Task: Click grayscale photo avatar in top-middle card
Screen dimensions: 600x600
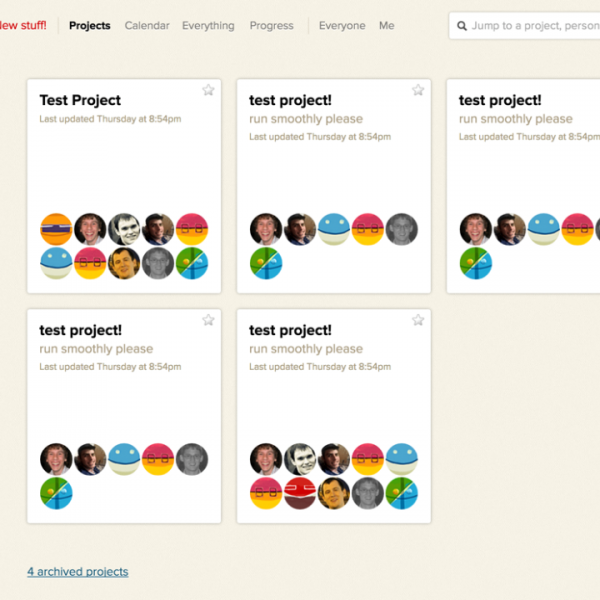Action: (401, 229)
